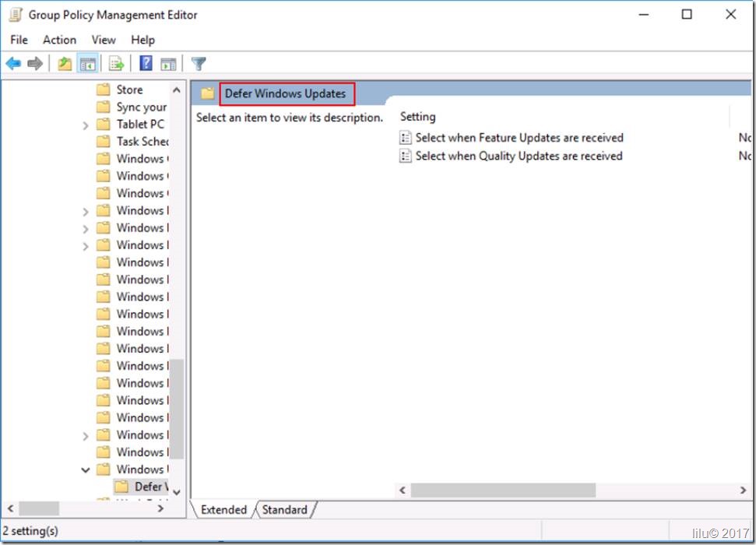This screenshot has height=545, width=756.
Task: Switch to the Extended tab
Action: click(223, 510)
